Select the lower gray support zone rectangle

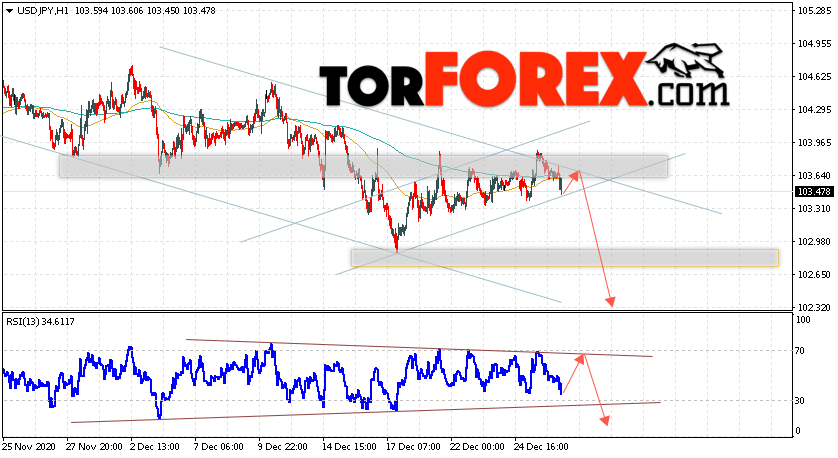[565, 258]
